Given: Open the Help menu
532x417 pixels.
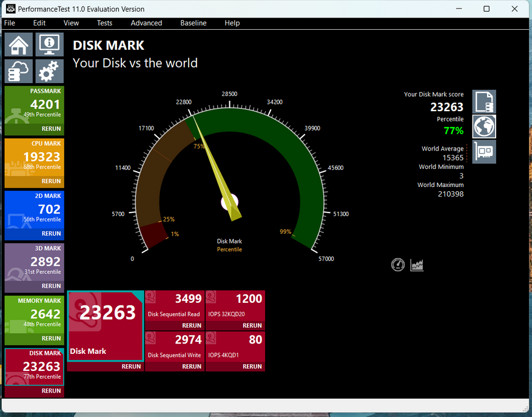Looking at the screenshot, I should (232, 23).
